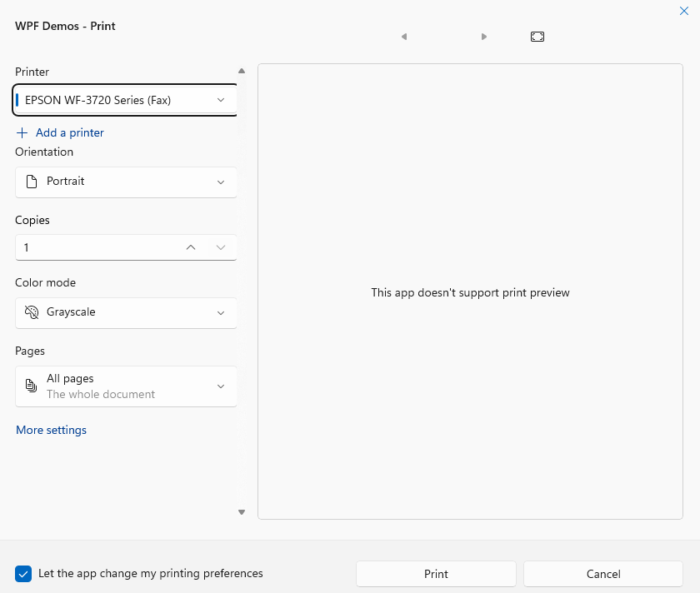
Task: Toggle Let the app change printing preferences
Action: pos(23,574)
